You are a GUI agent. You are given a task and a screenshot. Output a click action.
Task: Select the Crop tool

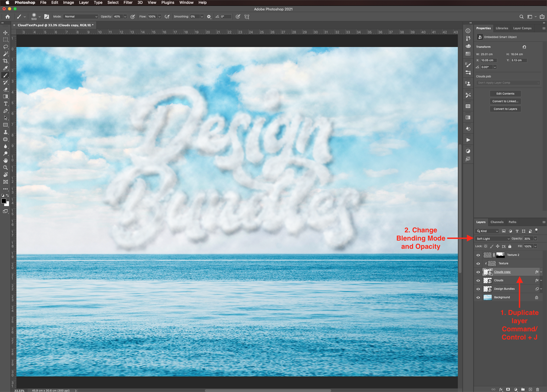coord(5,61)
